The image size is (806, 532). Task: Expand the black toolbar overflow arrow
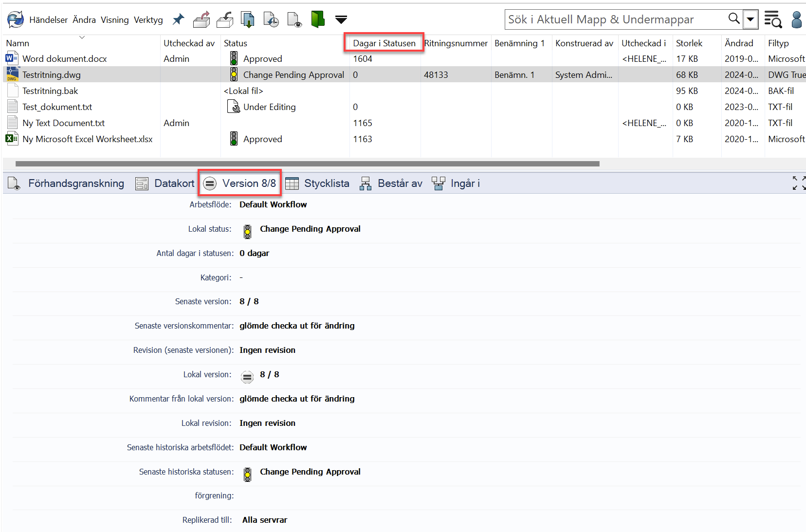341,19
